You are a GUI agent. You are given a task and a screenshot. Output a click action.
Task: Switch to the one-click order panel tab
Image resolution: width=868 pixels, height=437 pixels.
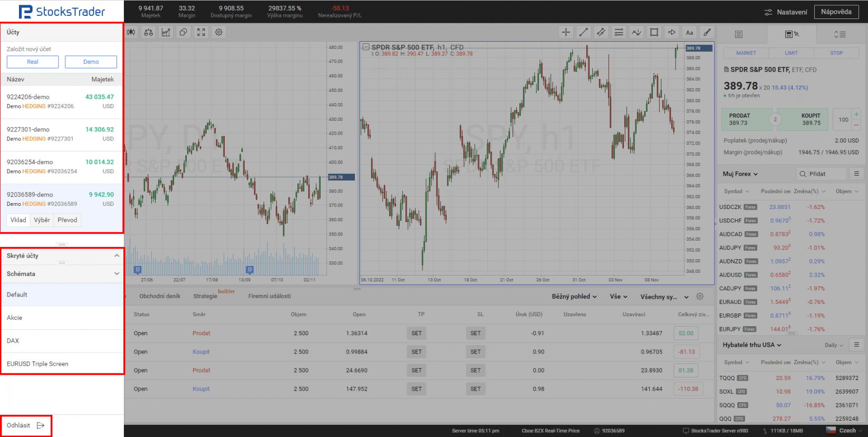(792, 34)
